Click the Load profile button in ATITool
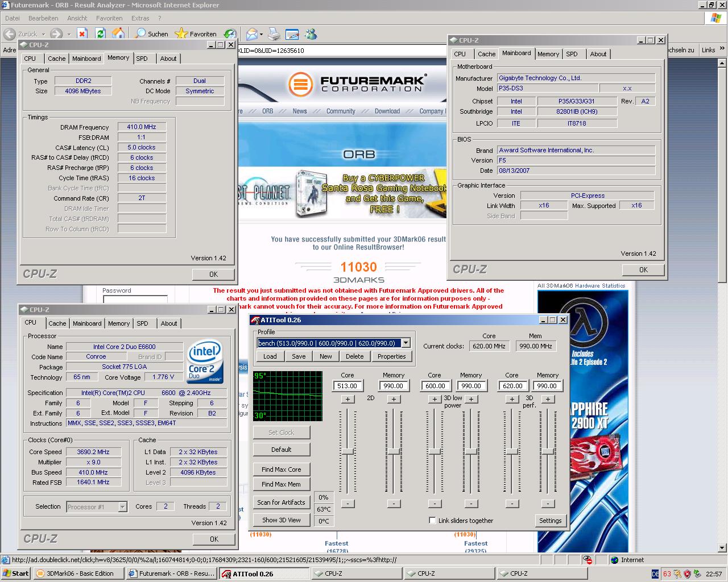728x582 pixels. point(270,356)
